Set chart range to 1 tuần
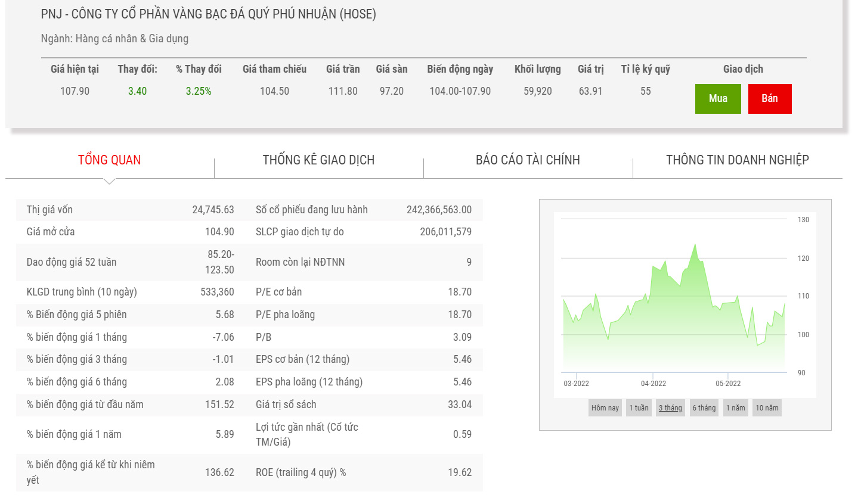This screenshot has width=861, height=504. 639,408
